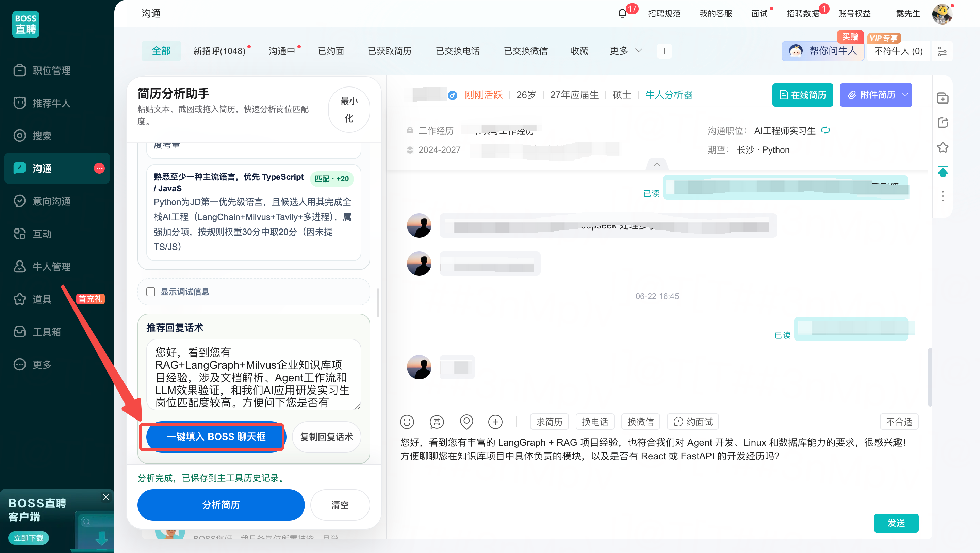Click the plus circle attachment icon

(495, 422)
